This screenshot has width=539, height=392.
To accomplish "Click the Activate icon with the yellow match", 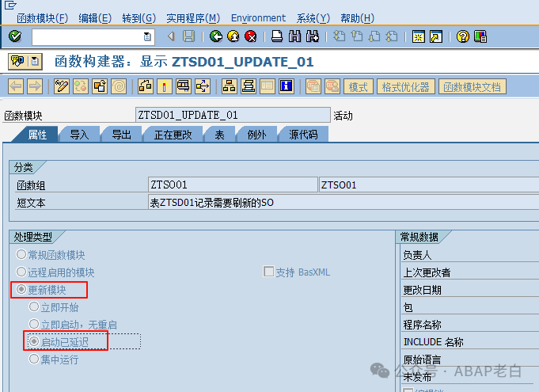I will [165, 86].
